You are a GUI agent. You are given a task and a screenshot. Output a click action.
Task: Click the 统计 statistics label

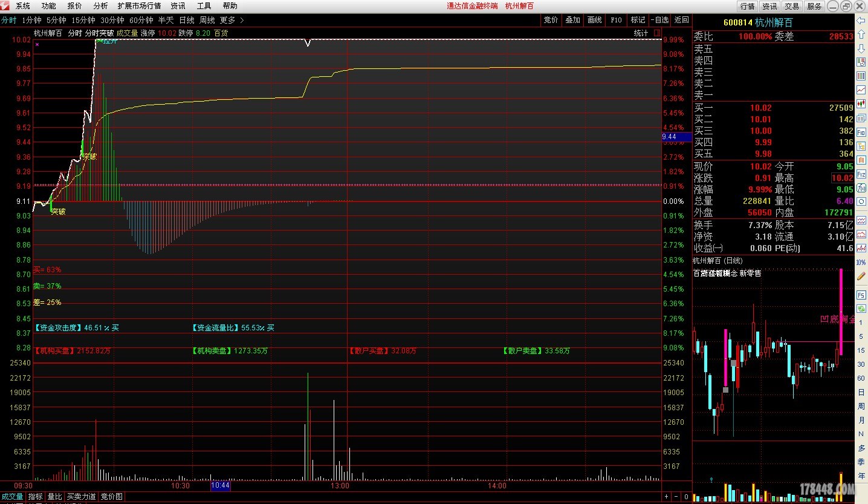641,33
